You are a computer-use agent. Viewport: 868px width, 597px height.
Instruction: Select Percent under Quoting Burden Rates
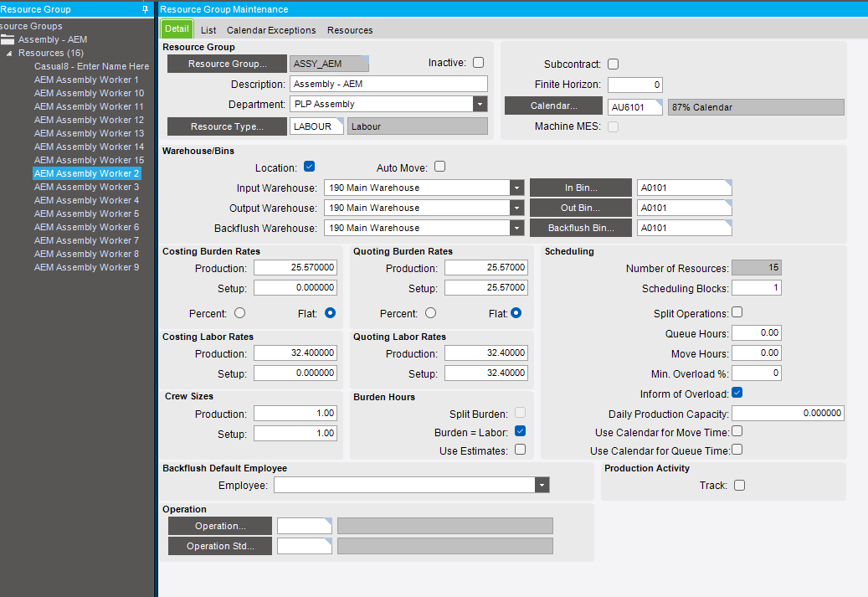(431, 313)
